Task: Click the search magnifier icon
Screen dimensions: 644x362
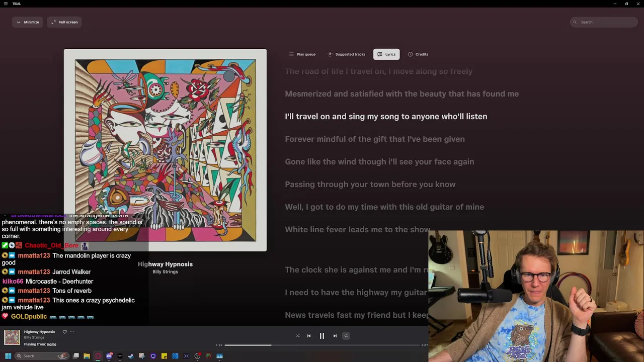Action: tap(575, 22)
